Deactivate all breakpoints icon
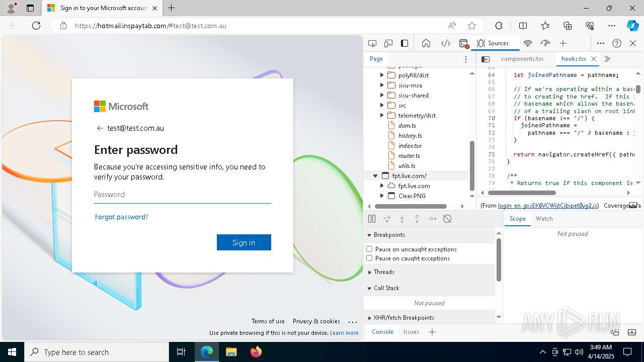This screenshot has width=644, height=362. pos(447,219)
